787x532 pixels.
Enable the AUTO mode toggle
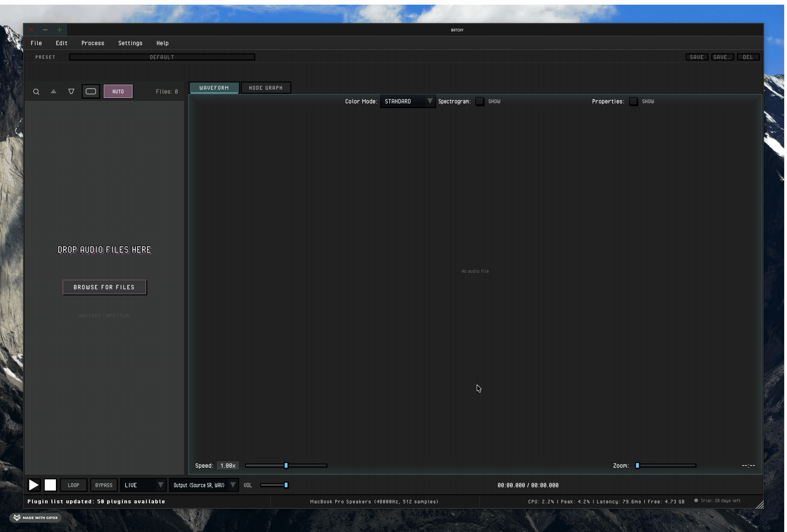pos(118,91)
